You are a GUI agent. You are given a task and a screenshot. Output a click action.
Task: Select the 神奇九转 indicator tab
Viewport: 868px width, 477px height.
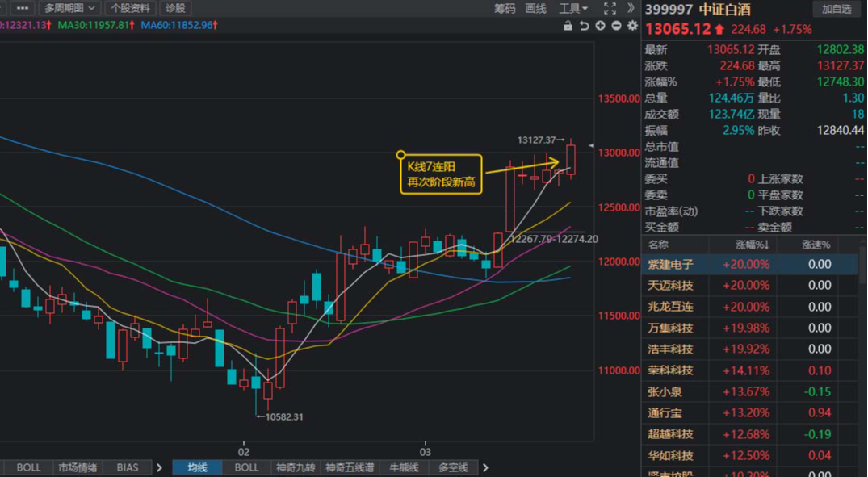pyautogui.click(x=296, y=467)
